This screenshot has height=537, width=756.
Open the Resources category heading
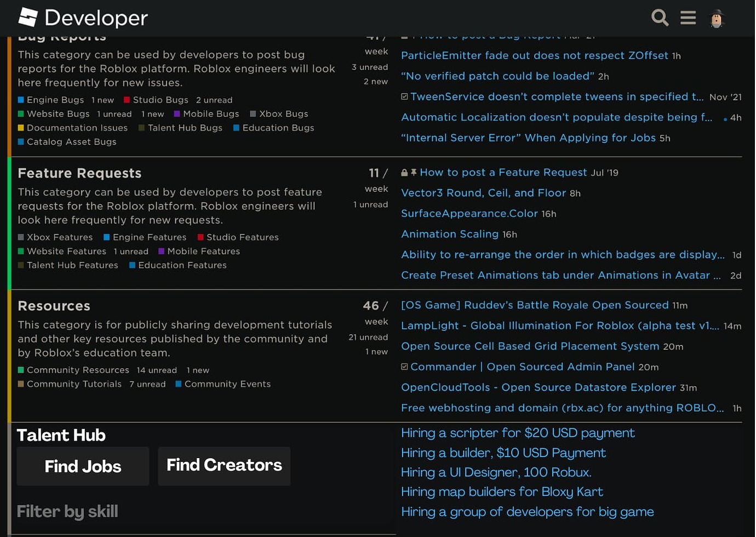(x=54, y=306)
